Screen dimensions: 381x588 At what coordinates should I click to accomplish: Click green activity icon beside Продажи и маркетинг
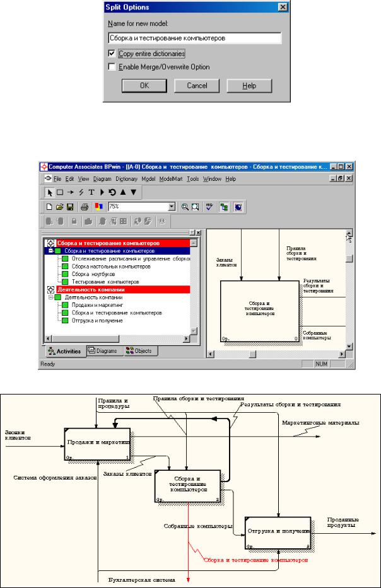(x=65, y=305)
